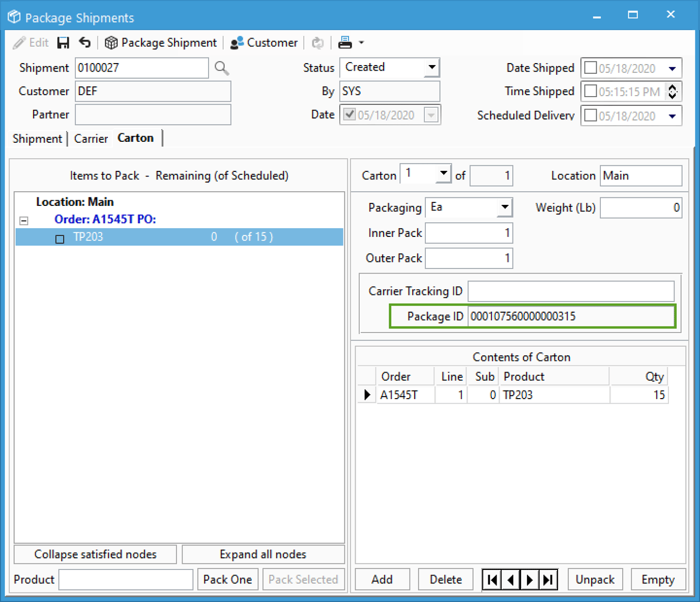Open the Status dropdown showing Created
The width and height of the screenshot is (700, 602).
(x=432, y=67)
